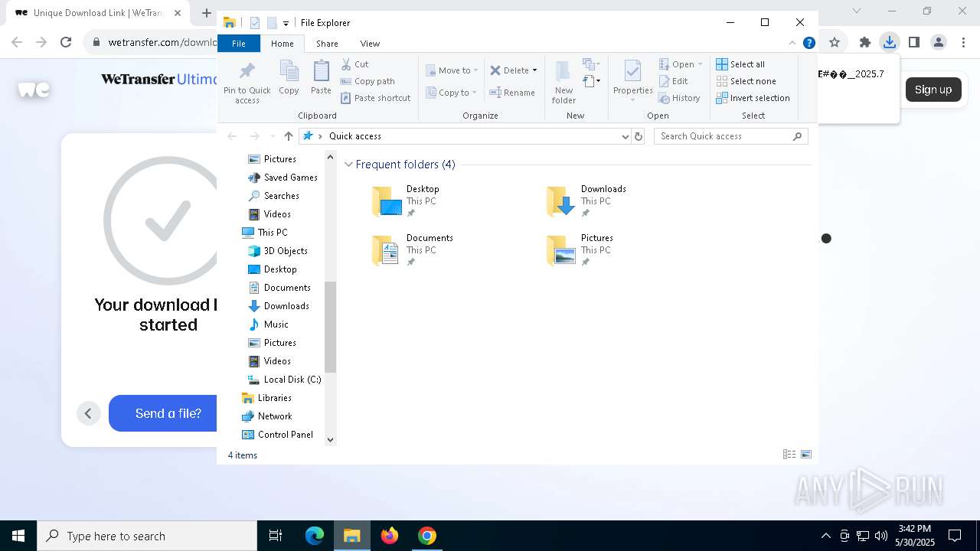Open History in the ribbon

point(680,98)
